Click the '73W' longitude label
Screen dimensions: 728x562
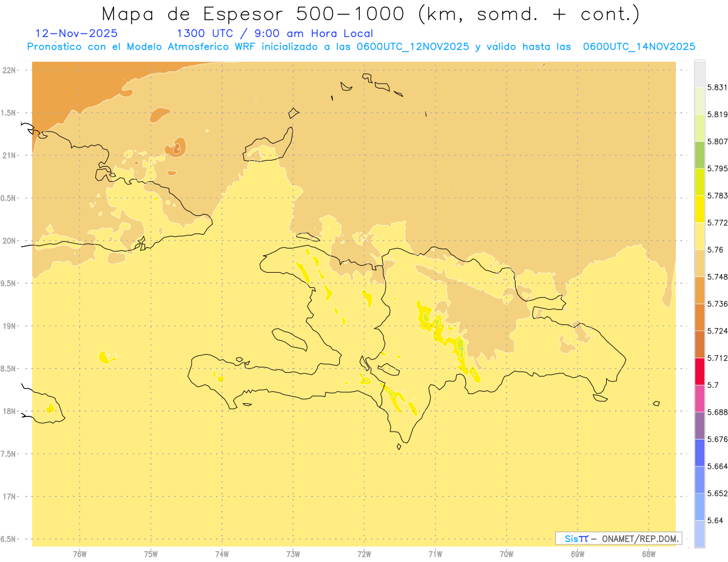pos(293,554)
